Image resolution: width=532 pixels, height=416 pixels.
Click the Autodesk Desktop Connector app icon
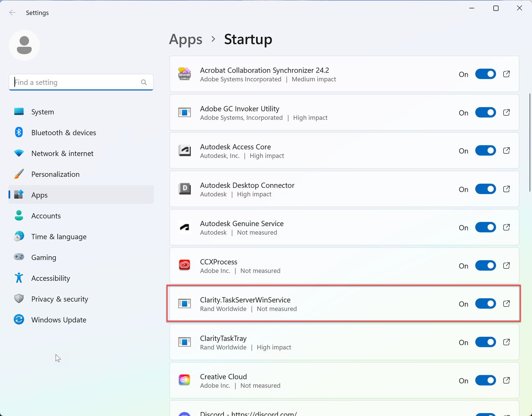click(x=184, y=189)
